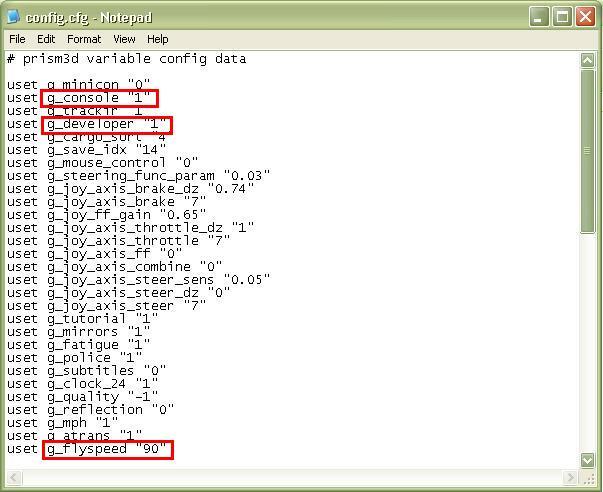Click the horizontal scrollbar left arrow
This screenshot has width=603, height=492.
coord(14,478)
